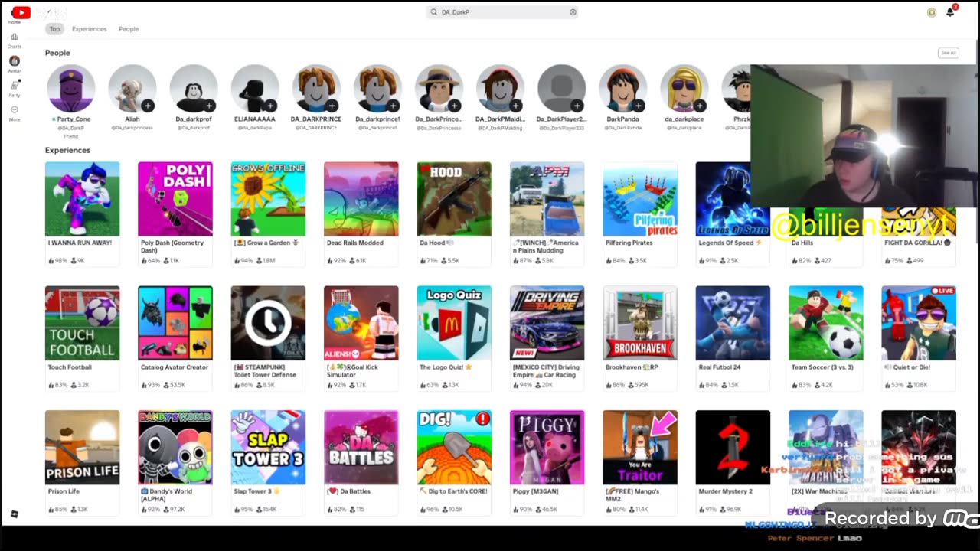Screen dimensions: 980x551
Task: Click the YouTube logo icon
Action: 21,12
